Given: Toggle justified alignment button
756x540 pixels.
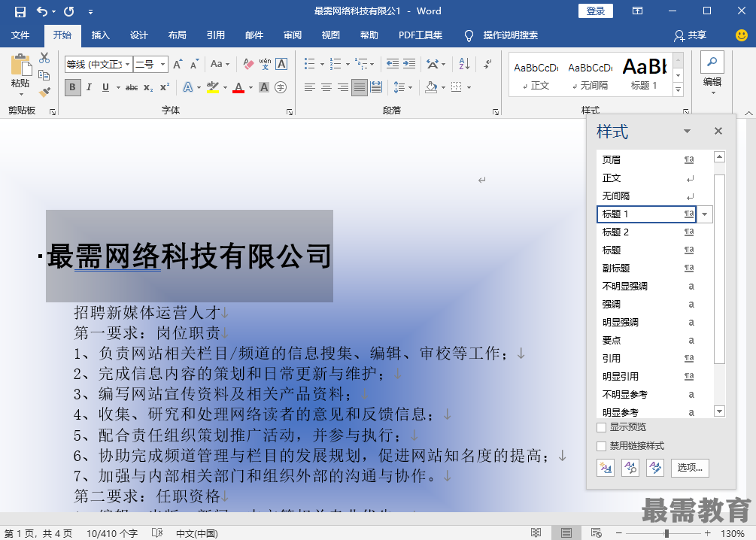Looking at the screenshot, I should [360, 87].
